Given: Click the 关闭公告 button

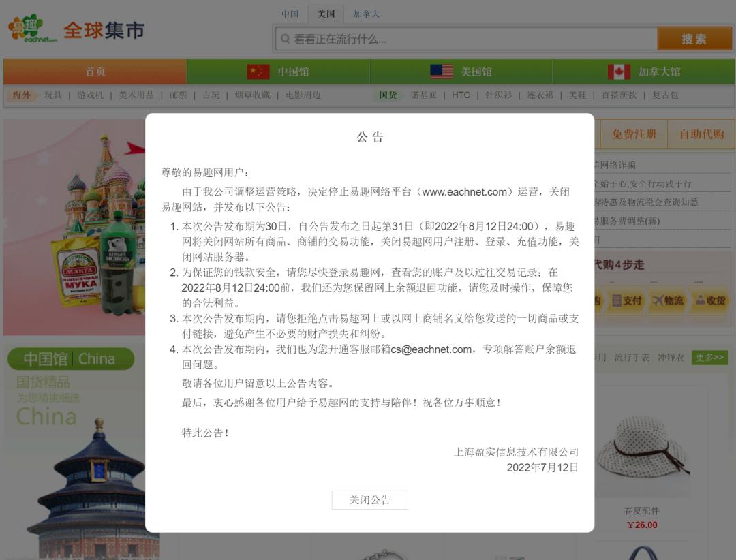Looking at the screenshot, I should pos(369,499).
